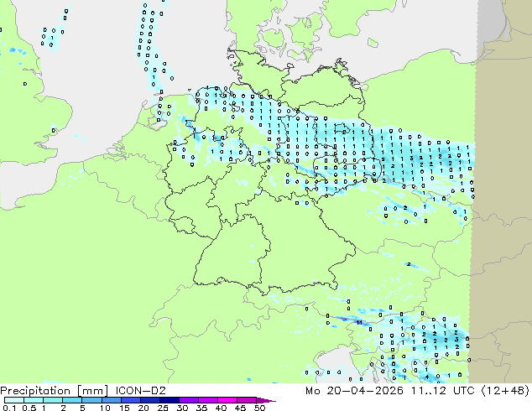Select the 40–45 mm magenta swatch
This screenshot has width=532, height=411.
pos(227,400)
